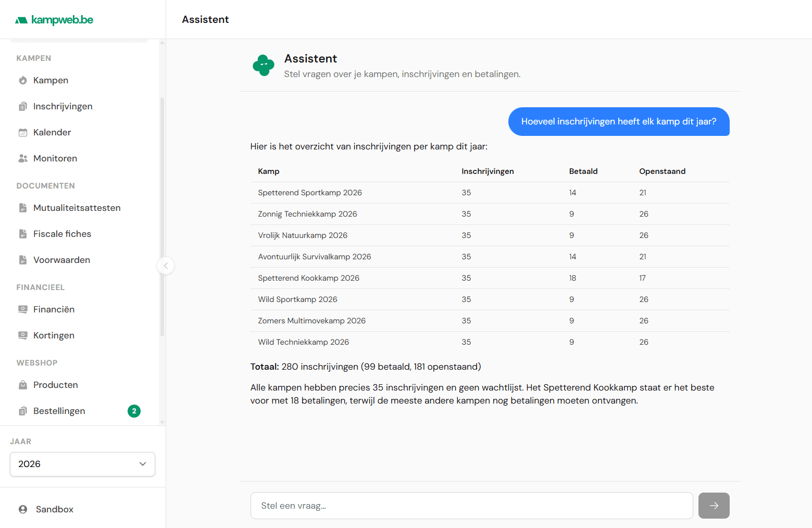Viewport: 812px width, 528px height.
Task: Click the Voorwaarden document icon
Action: [x=23, y=260]
